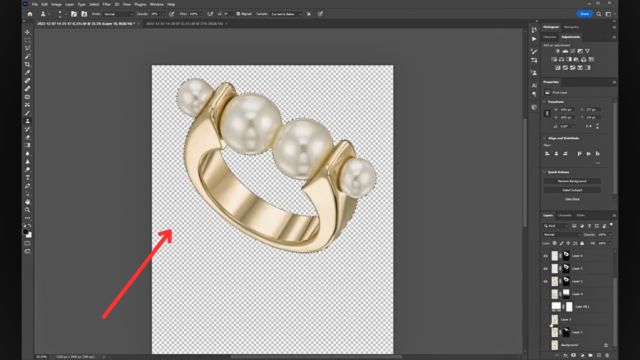Click the Home icon in options bar
Screen dimensions: 640x360
coord(30,14)
